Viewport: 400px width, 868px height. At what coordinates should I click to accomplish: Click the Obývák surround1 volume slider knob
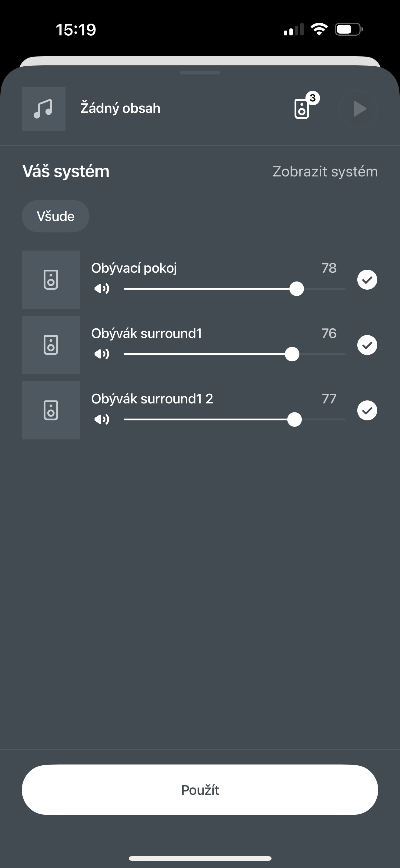click(x=292, y=354)
